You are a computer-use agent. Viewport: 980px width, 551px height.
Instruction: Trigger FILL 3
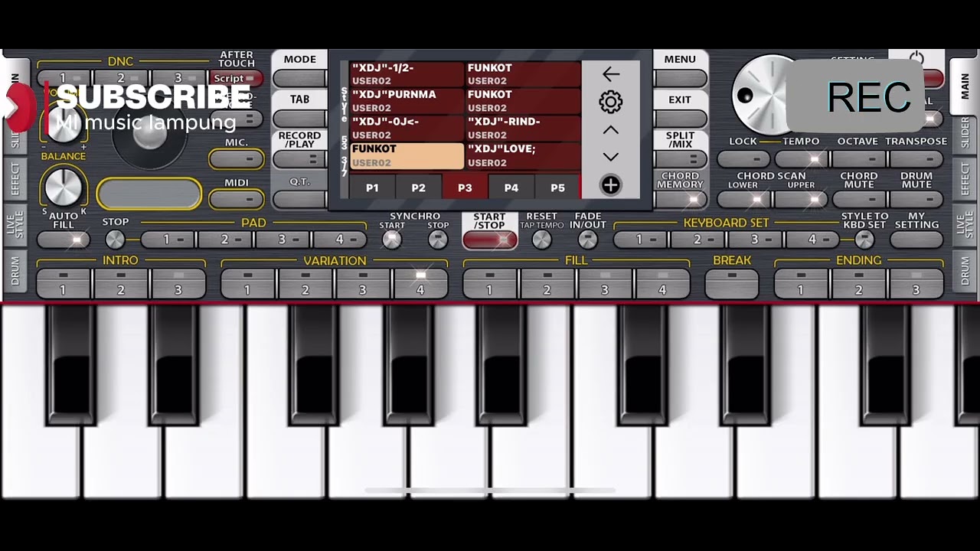(x=605, y=283)
